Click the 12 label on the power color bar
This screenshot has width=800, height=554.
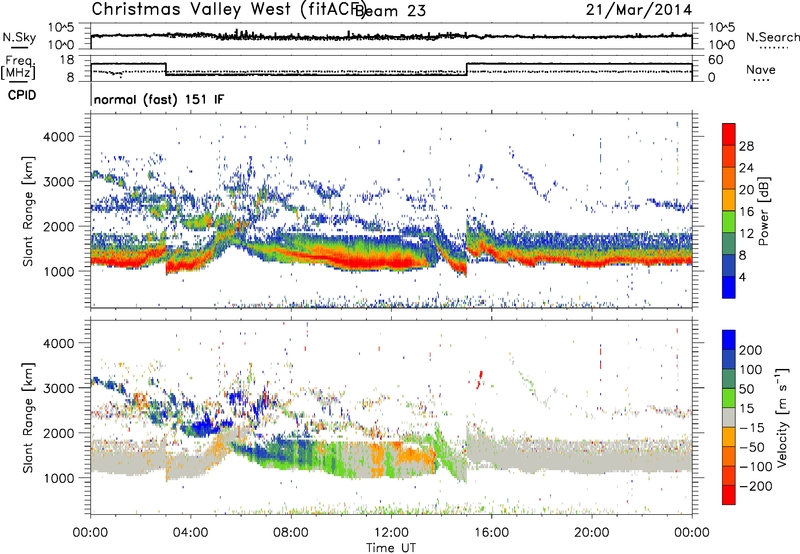746,234
